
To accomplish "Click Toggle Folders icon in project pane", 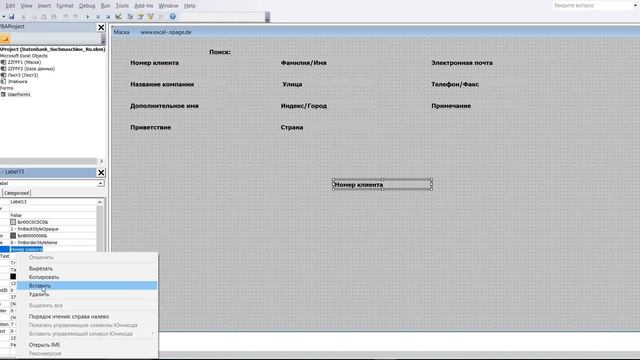I will (4, 39).
